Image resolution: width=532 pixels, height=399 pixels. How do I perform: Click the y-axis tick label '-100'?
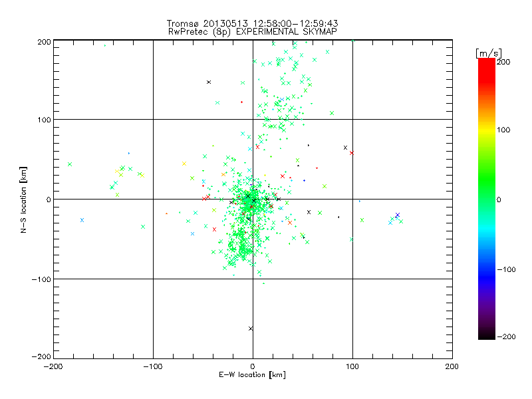(x=41, y=279)
